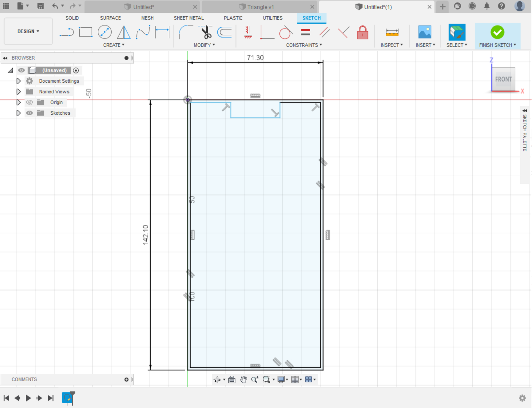
Task: Click the green Finish Sketch checkmark
Action: click(x=497, y=32)
